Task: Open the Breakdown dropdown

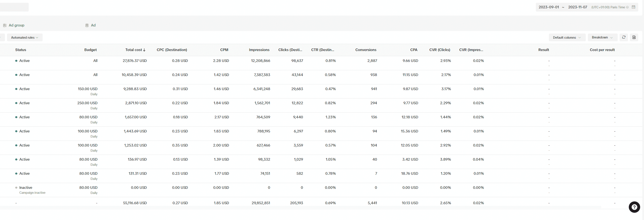Action: click(602, 37)
